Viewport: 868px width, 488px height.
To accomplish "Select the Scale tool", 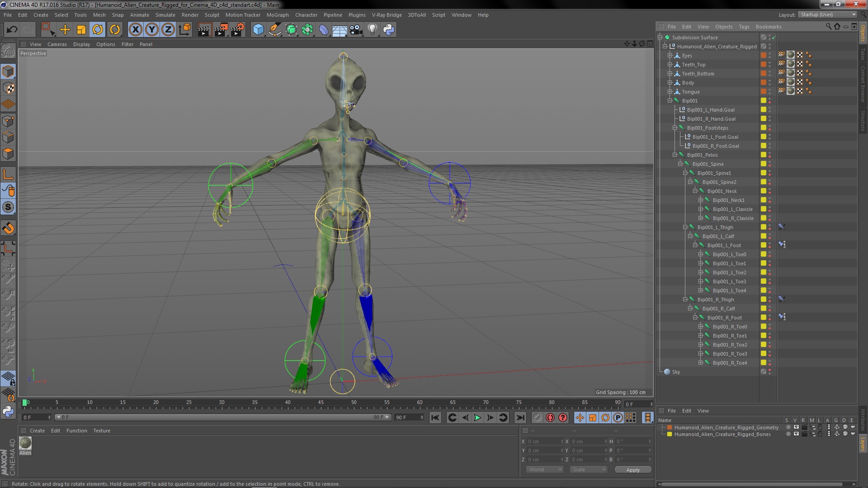I will point(81,30).
